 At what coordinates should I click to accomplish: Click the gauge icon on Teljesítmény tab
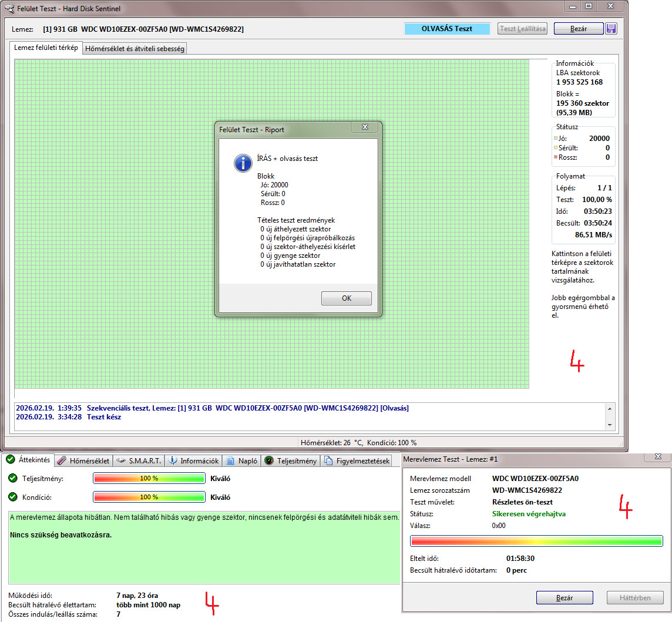click(268, 461)
